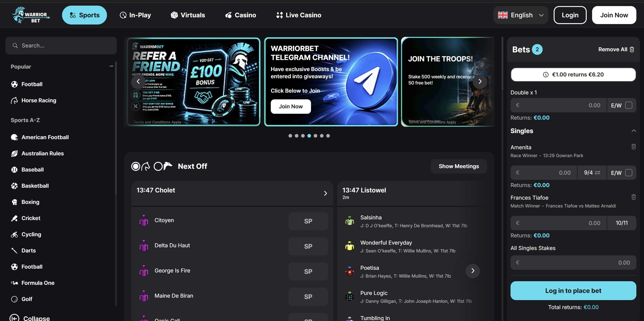Collapse the Popular section
This screenshot has height=321, width=644.
pos(111,66)
